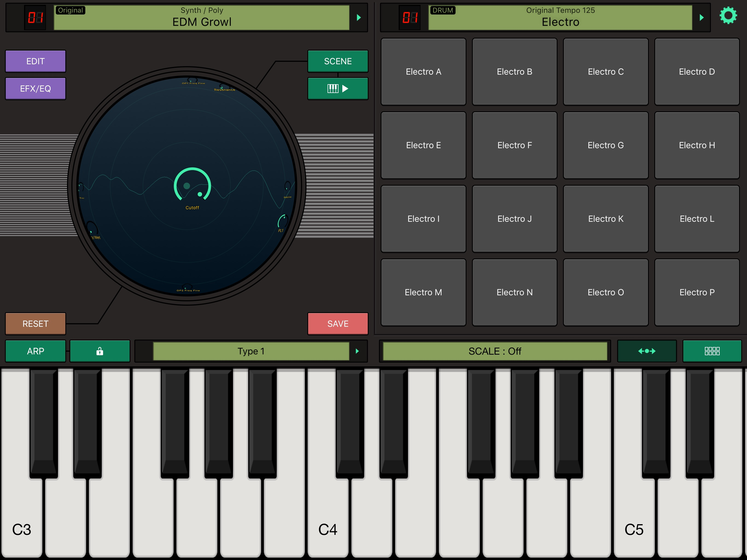Click the synth program number 01 display
The image size is (747, 560).
point(35,17)
